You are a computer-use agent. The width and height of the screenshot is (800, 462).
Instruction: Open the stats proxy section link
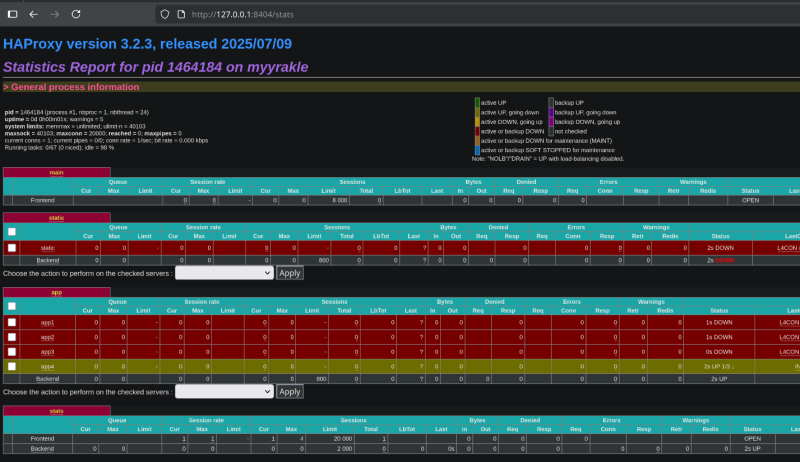point(56,411)
